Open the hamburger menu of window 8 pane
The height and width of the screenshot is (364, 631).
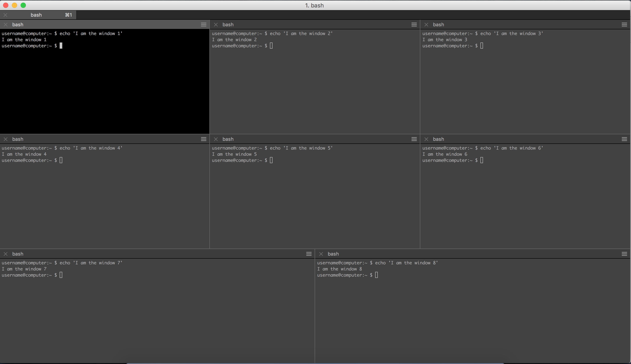624,254
